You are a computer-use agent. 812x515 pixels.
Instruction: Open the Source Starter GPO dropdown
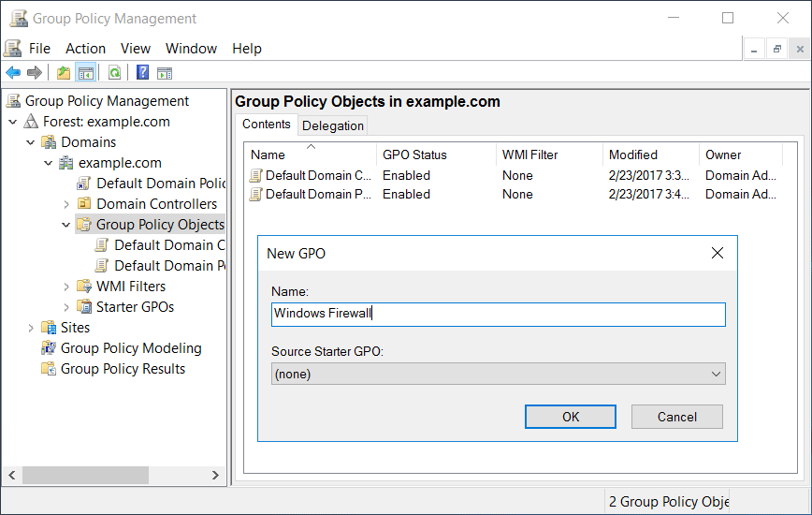point(499,374)
